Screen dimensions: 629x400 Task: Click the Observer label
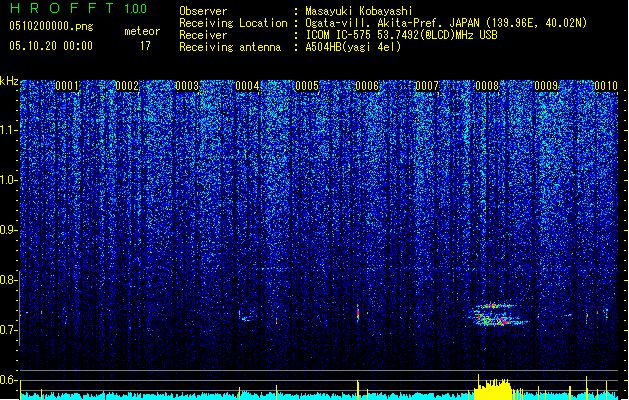tap(203, 11)
